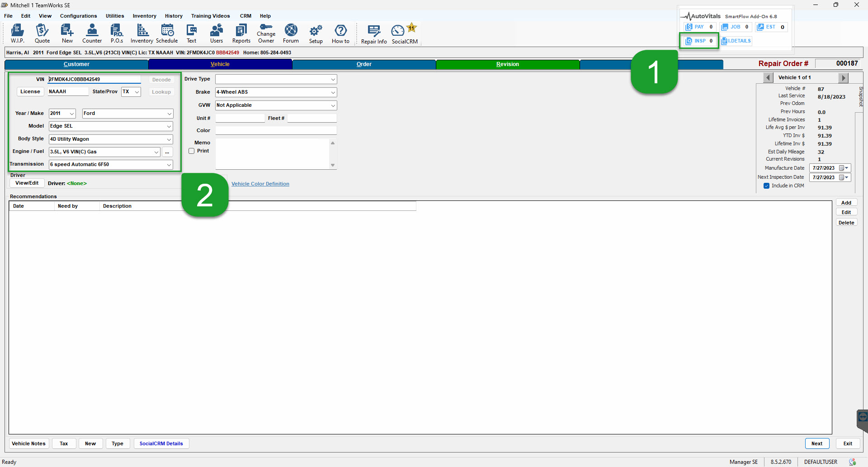Click the Quote toolbar icon
The image size is (868, 467).
click(42, 34)
